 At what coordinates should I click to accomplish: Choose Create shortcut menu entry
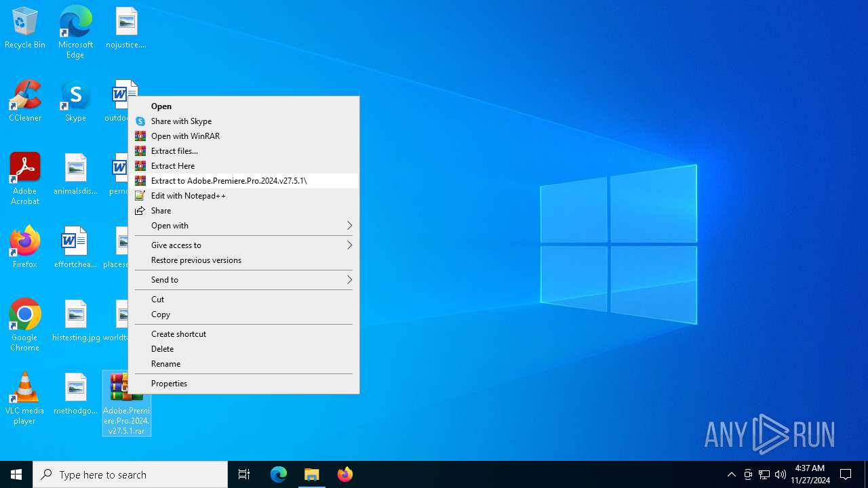pos(243,334)
